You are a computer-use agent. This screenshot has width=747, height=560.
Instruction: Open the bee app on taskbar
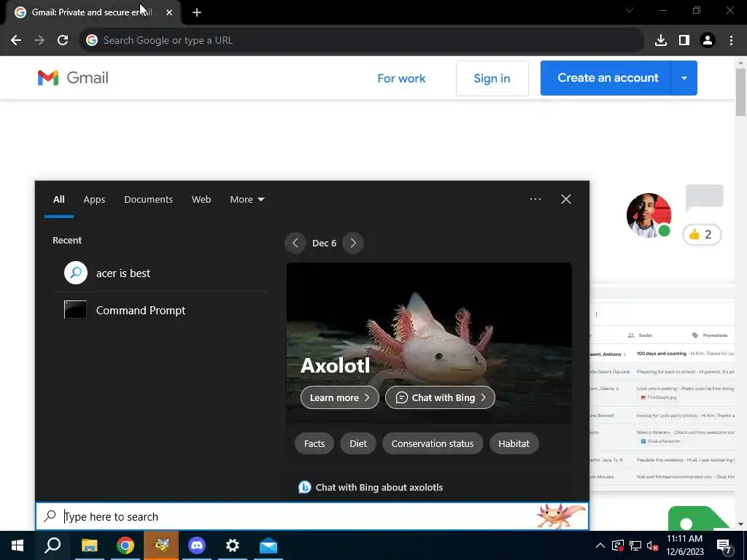point(161,545)
